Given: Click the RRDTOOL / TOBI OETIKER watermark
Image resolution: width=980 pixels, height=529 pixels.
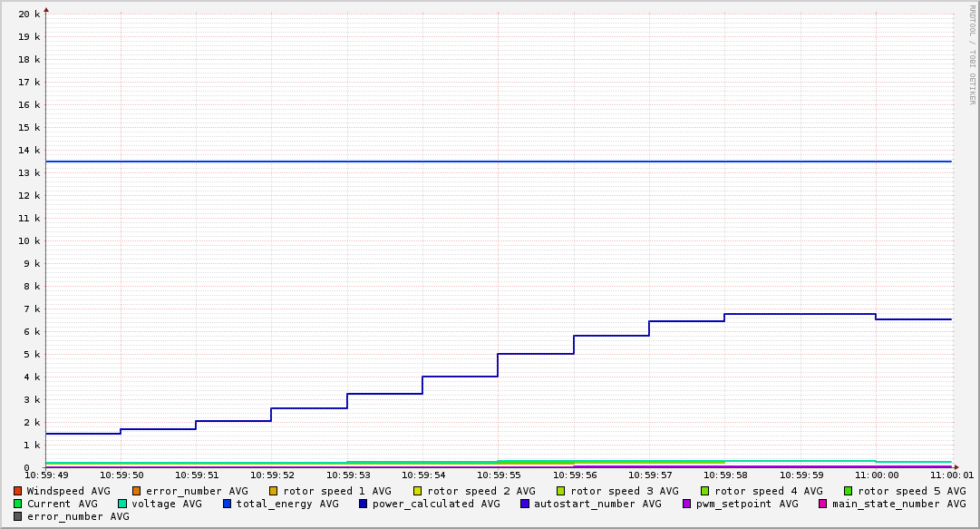Looking at the screenshot, I should tap(972, 54).
